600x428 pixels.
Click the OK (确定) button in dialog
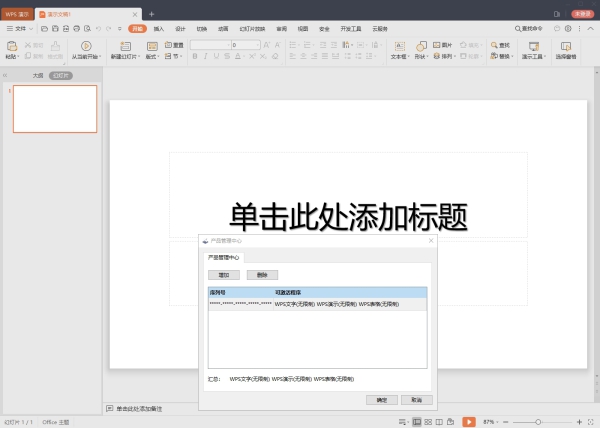click(381, 399)
